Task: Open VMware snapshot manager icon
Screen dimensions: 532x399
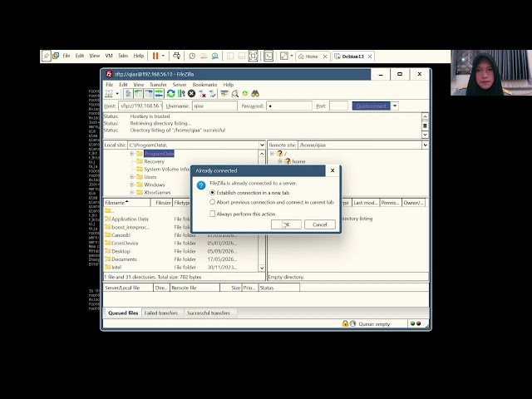Action: pos(214,56)
